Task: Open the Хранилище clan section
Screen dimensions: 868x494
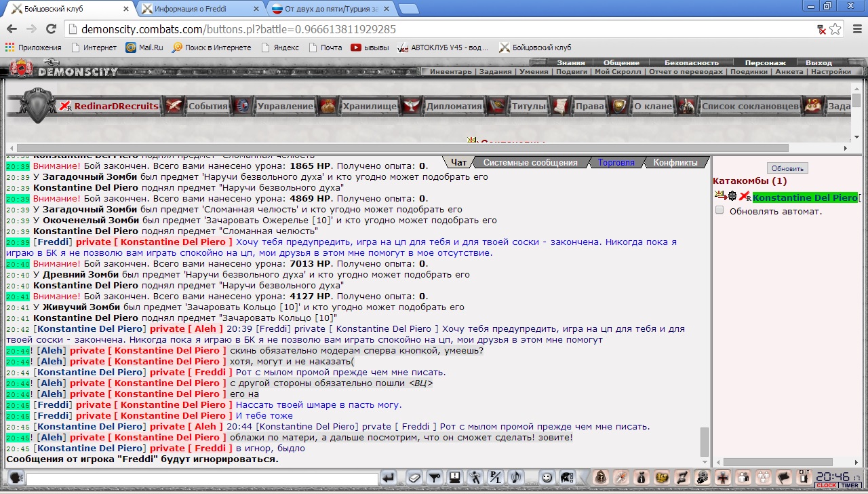Action: (x=370, y=106)
